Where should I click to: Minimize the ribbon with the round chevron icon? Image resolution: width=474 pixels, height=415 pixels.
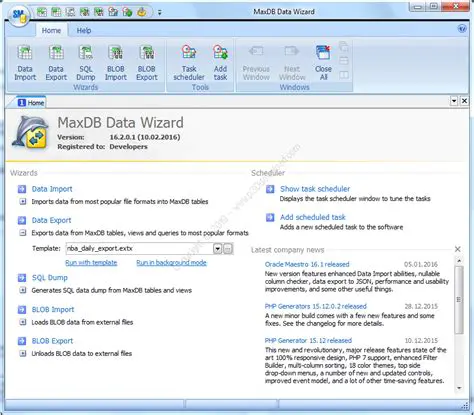(462, 29)
